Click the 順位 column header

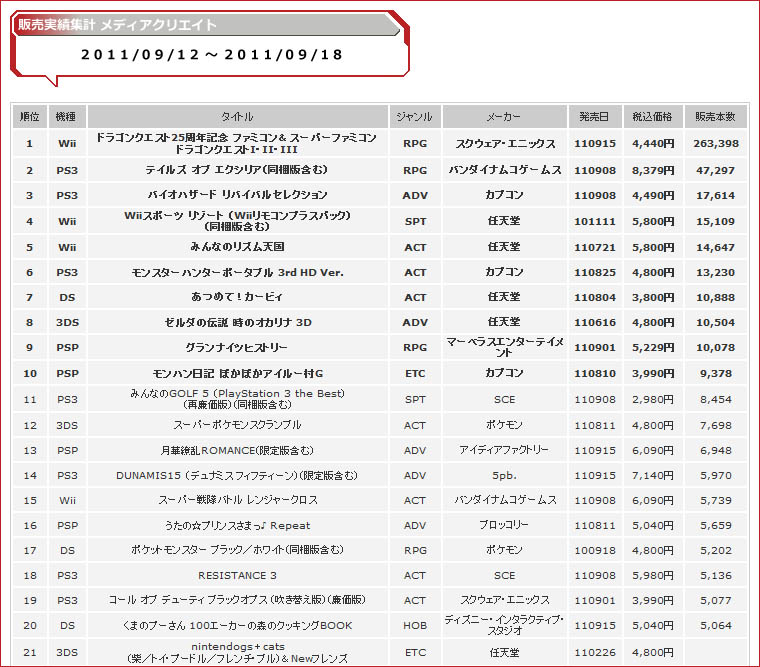[x=30, y=117]
